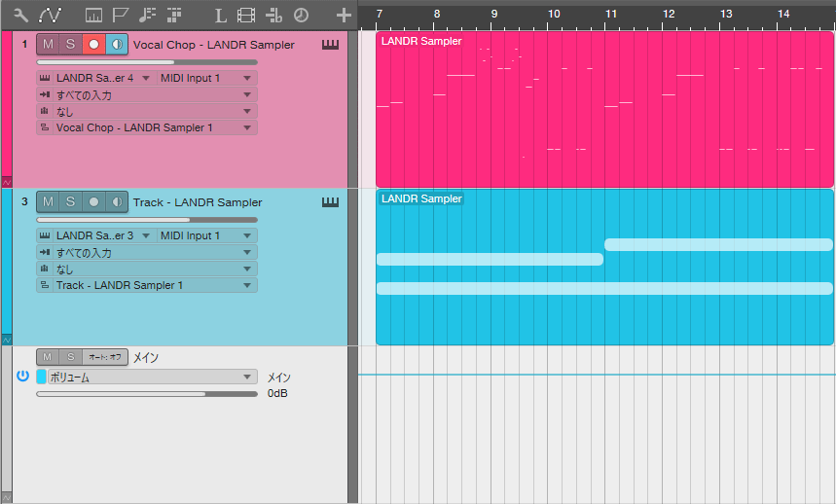836x504 pixels.
Task: Select the Vocal Chop - LANDR Sampler track name
Action: tap(214, 45)
